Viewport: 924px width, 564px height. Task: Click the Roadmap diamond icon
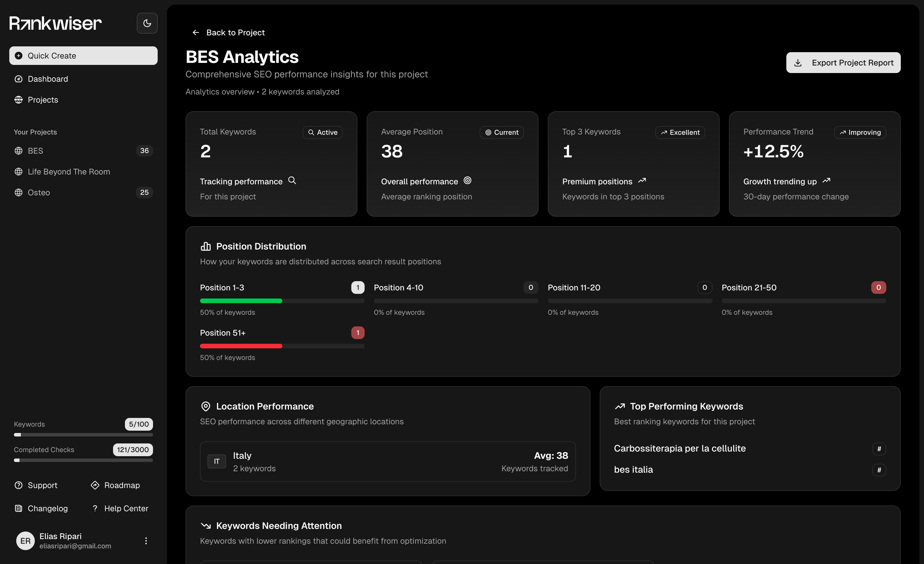(x=95, y=485)
